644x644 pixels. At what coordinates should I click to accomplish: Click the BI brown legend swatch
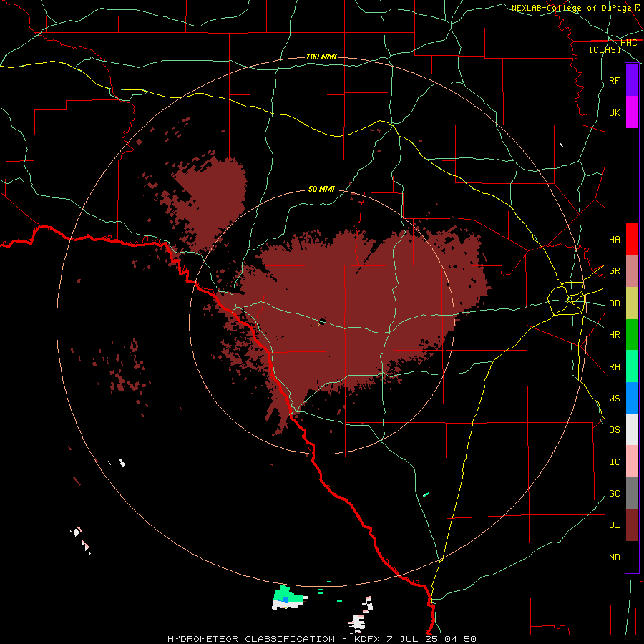pyautogui.click(x=632, y=525)
